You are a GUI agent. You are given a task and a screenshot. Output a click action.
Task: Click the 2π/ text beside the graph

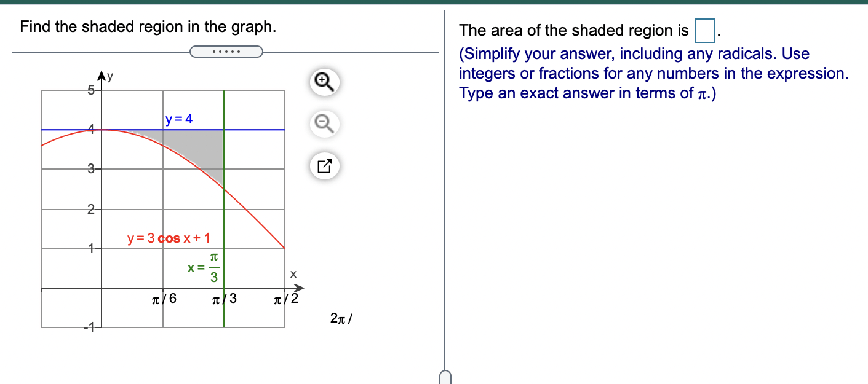point(340,318)
